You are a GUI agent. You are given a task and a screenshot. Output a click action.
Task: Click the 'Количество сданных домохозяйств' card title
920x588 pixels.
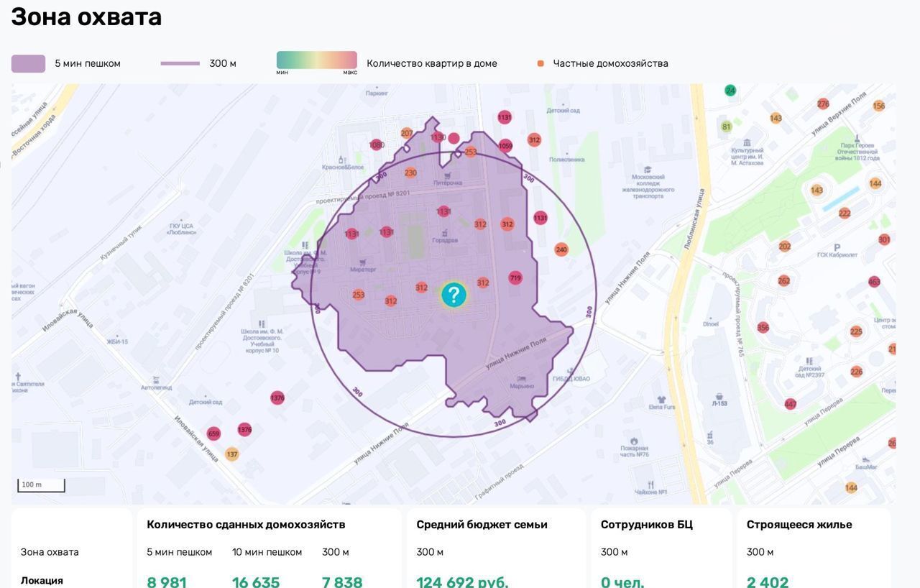246,525
